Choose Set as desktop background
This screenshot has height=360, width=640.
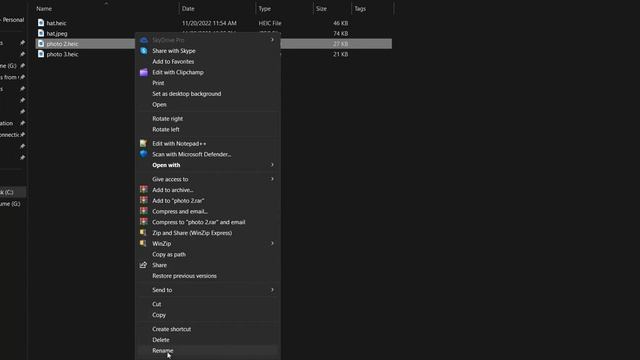pos(187,93)
